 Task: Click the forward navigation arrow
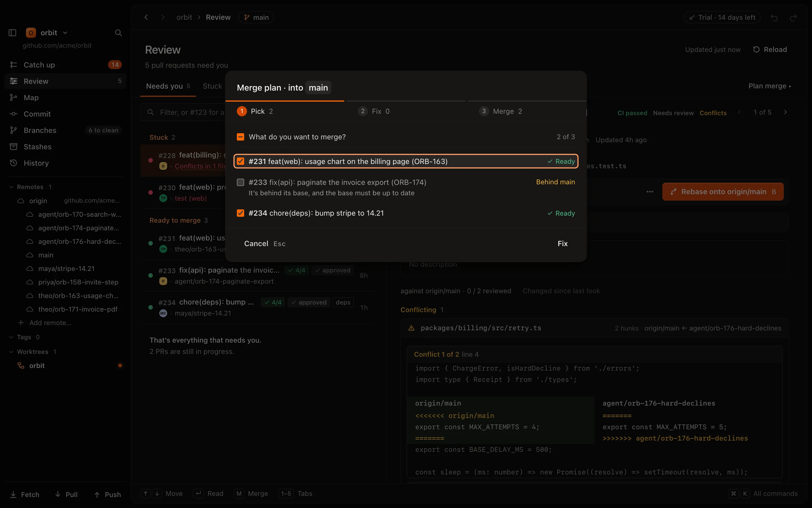(163, 17)
